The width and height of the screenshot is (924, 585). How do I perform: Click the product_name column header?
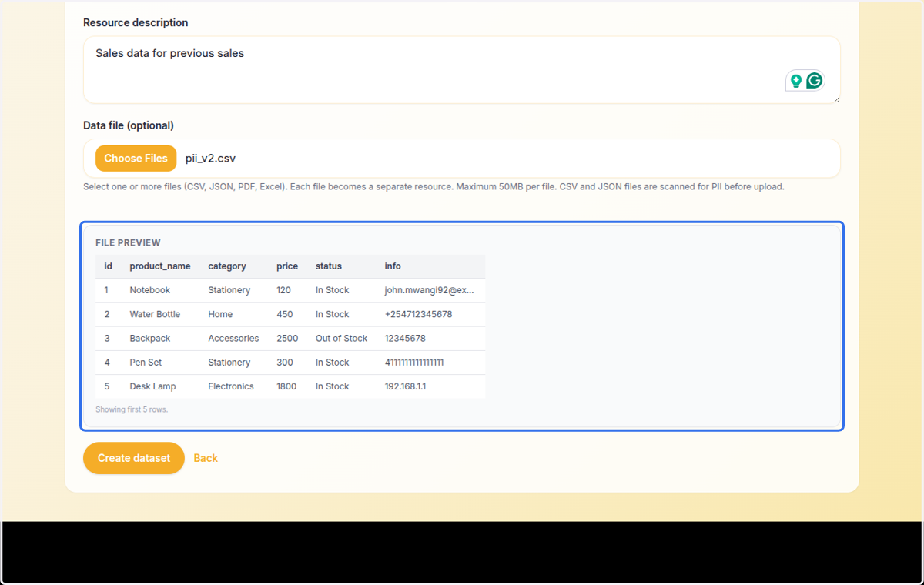coord(160,266)
